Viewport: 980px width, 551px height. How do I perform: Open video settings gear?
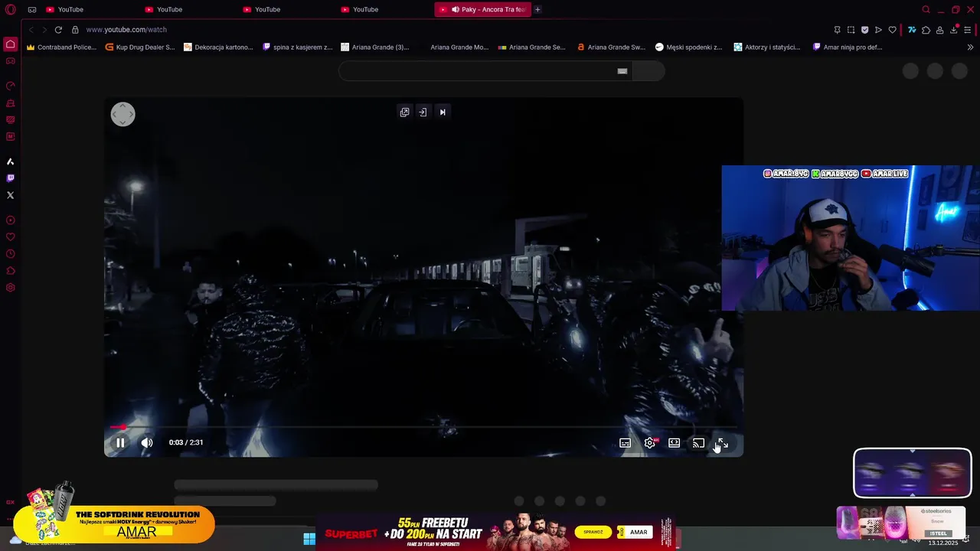(650, 443)
